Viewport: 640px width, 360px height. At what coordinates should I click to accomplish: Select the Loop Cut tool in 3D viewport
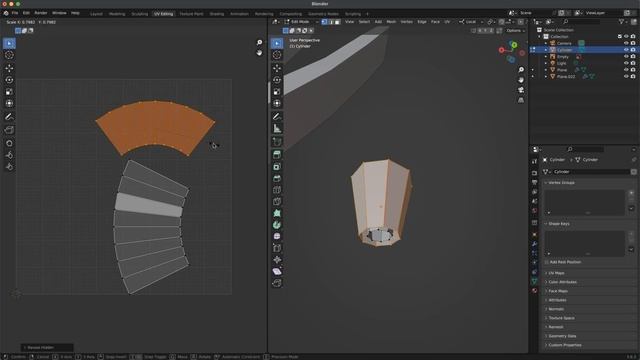coord(277,190)
